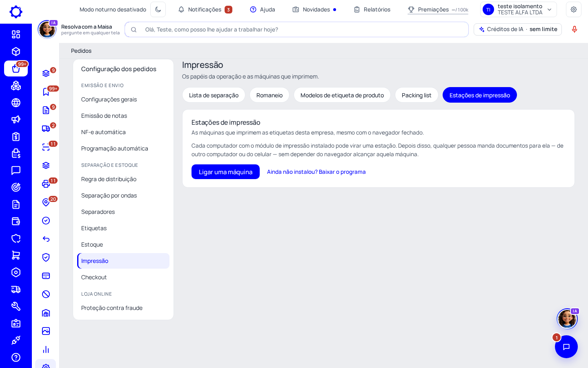Viewport: 588px width, 368px height.
Task: Open the megaphone icon in sidebar
Action: pyautogui.click(x=16, y=119)
